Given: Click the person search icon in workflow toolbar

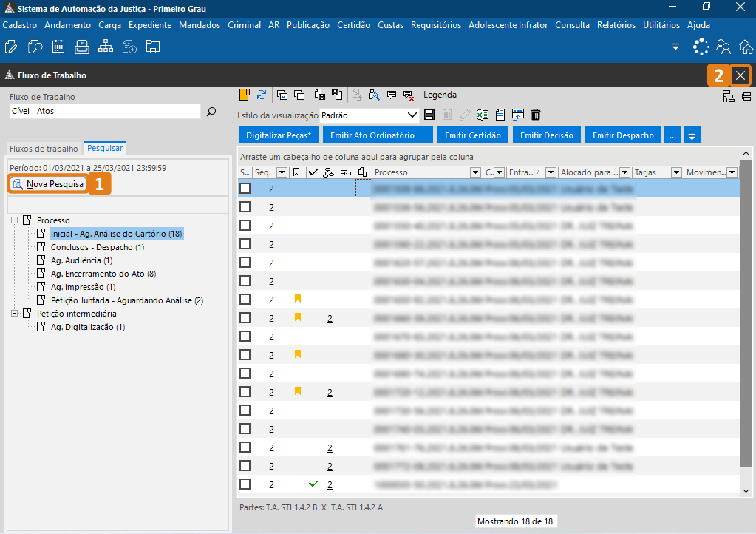Looking at the screenshot, I should click(x=374, y=95).
